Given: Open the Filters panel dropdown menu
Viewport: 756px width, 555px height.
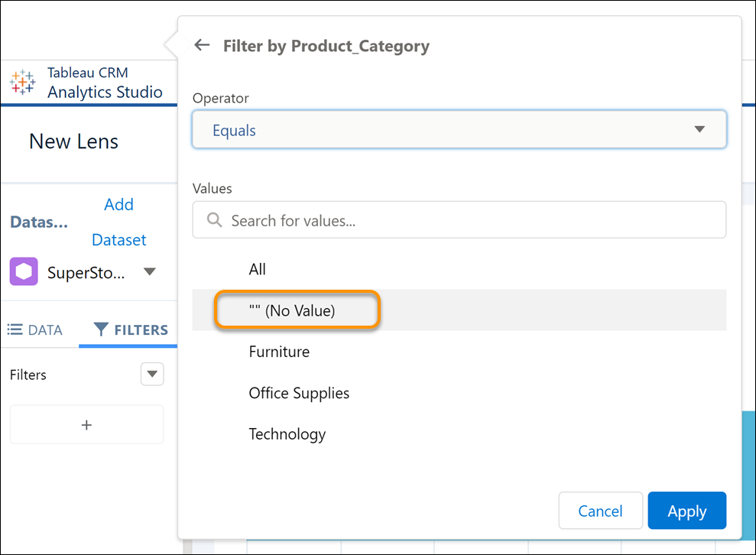Looking at the screenshot, I should 152,374.
